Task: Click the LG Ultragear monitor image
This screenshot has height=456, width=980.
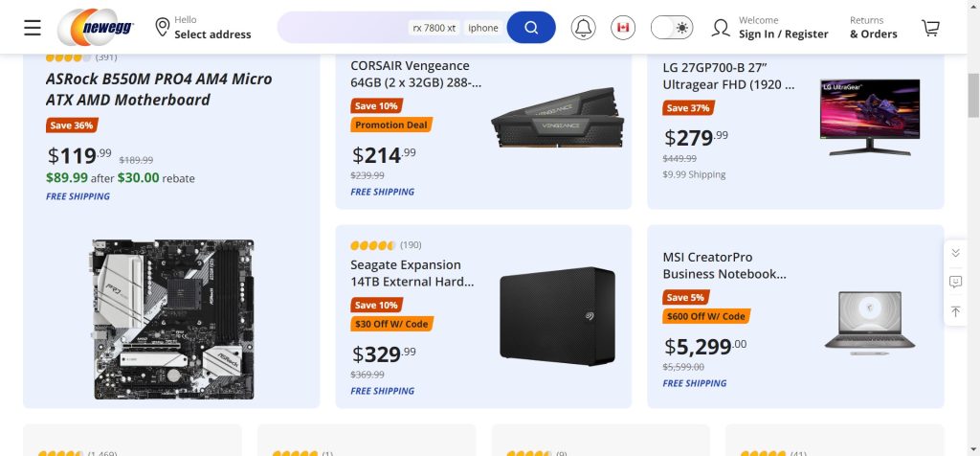Action: (869, 117)
